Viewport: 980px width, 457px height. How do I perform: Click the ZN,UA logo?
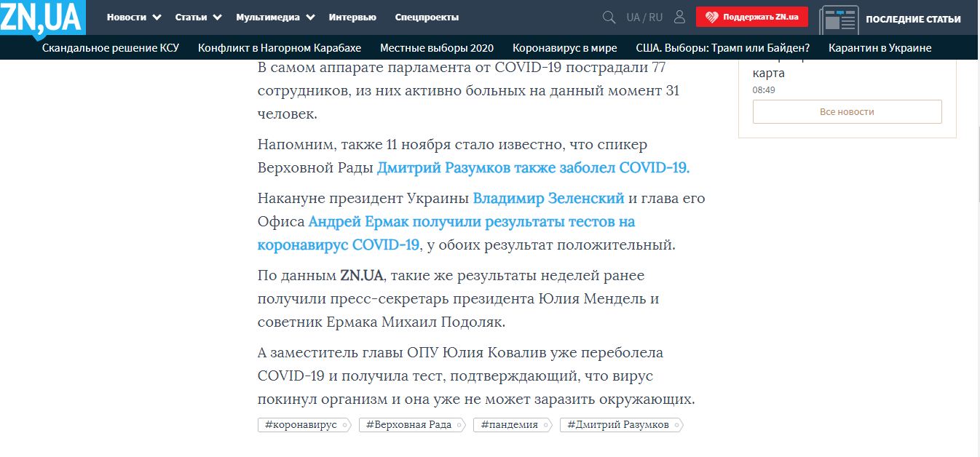[x=42, y=17]
